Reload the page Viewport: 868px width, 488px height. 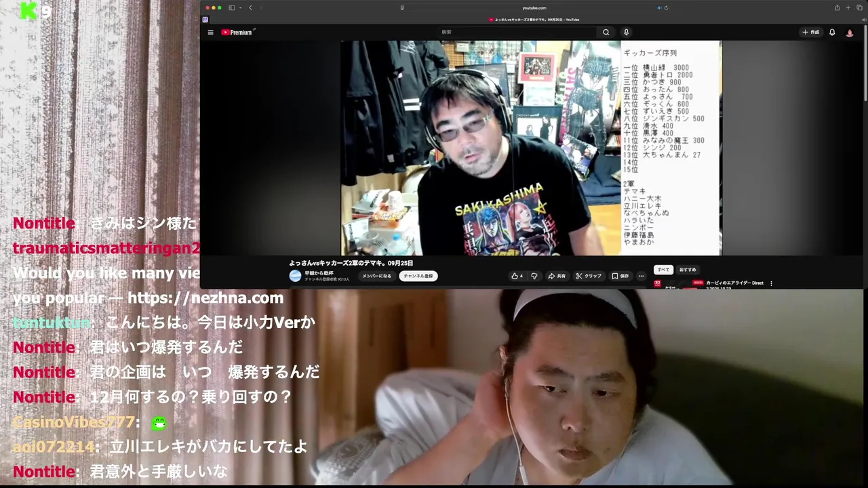(666, 7)
